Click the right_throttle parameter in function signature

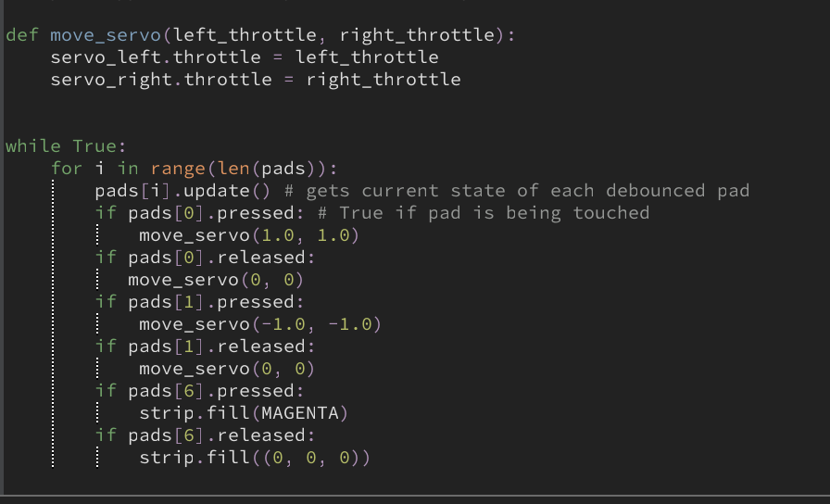[x=417, y=35]
